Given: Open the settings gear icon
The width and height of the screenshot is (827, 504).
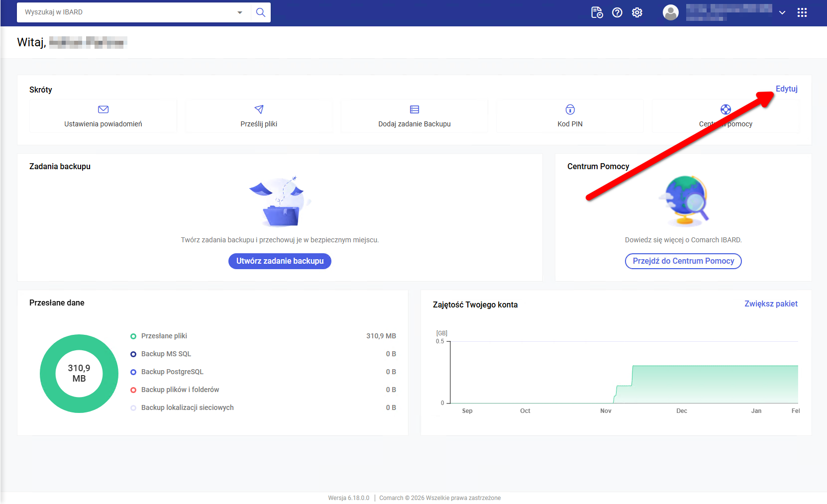Looking at the screenshot, I should click(x=637, y=12).
